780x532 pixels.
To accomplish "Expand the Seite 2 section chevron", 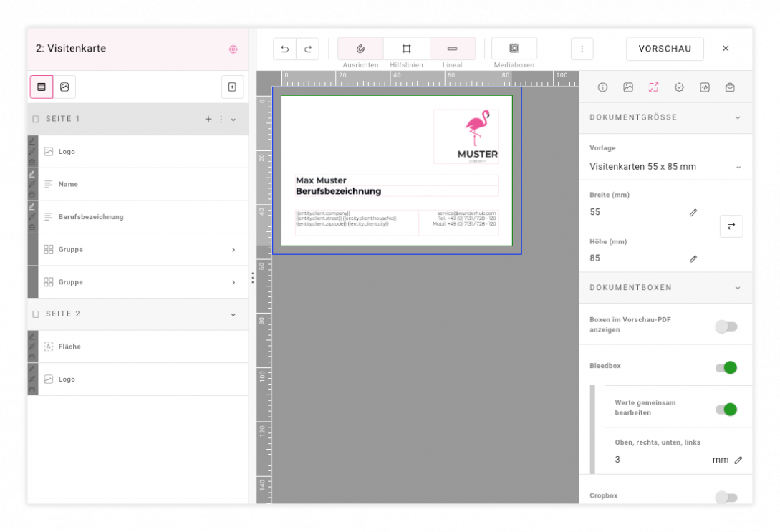I will (233, 314).
